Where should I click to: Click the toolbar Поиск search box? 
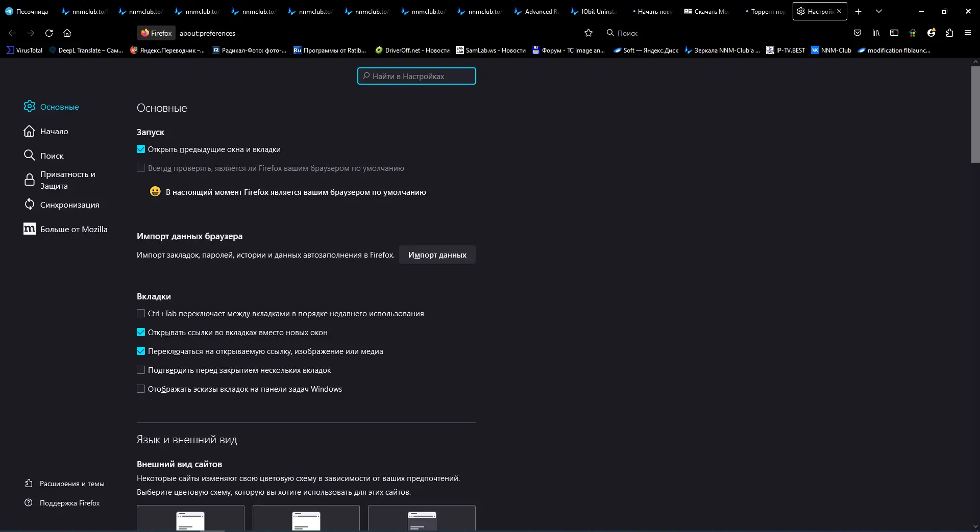(627, 33)
